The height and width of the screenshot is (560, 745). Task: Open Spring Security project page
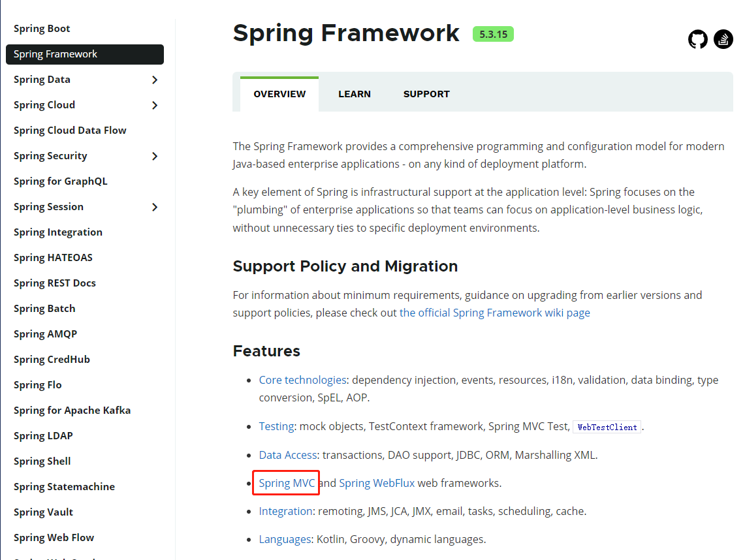pyautogui.click(x=50, y=156)
